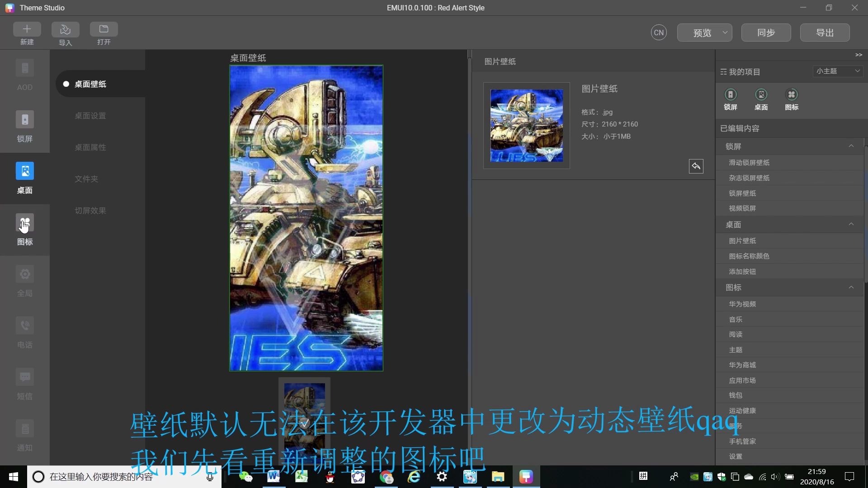The width and height of the screenshot is (868, 488).
Task: Select the 桌面 desktop sidebar section
Action: click(x=25, y=178)
